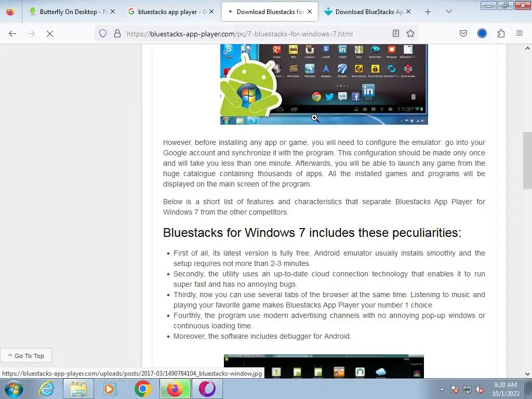This screenshot has width=532, height=399.
Task: Expand the list all tabs dropdown
Action: click(x=448, y=12)
